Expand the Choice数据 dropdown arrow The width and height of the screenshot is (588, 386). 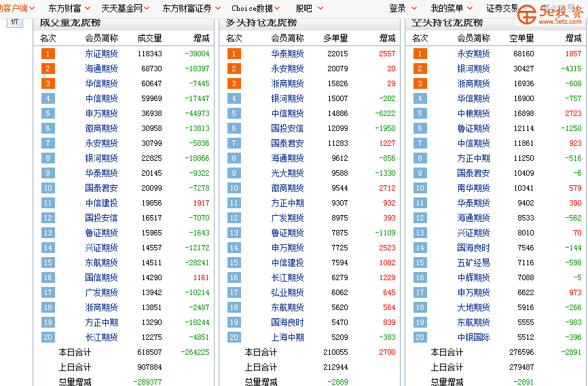point(277,8)
